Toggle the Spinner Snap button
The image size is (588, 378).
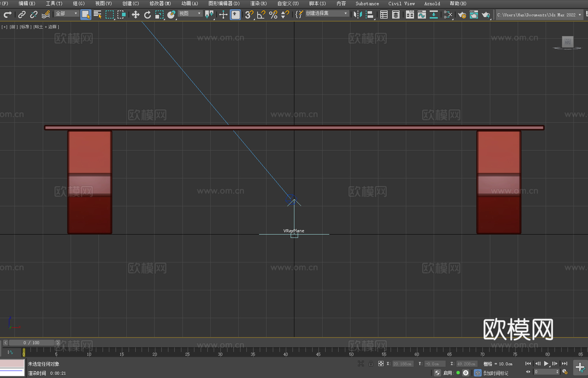(x=285, y=14)
